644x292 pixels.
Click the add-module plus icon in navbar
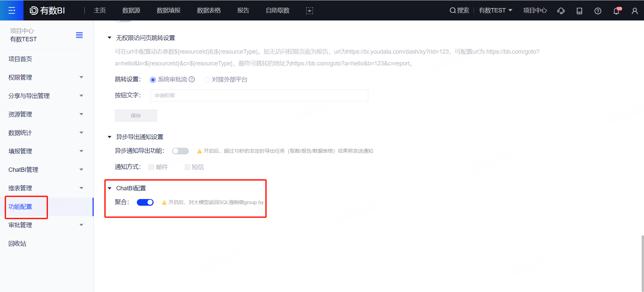point(309,11)
